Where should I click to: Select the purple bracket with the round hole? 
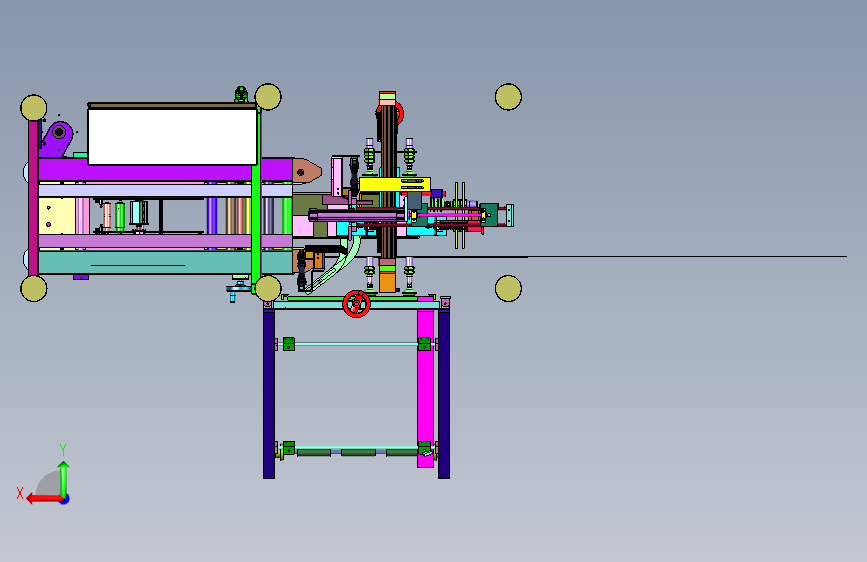click(x=57, y=139)
